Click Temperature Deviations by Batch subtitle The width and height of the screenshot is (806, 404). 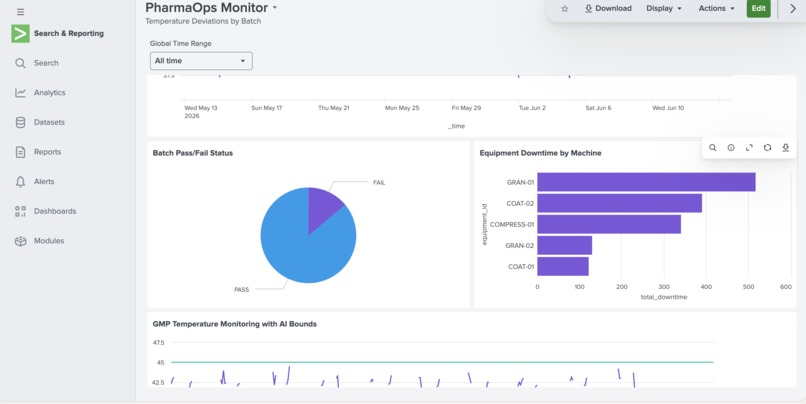203,22
